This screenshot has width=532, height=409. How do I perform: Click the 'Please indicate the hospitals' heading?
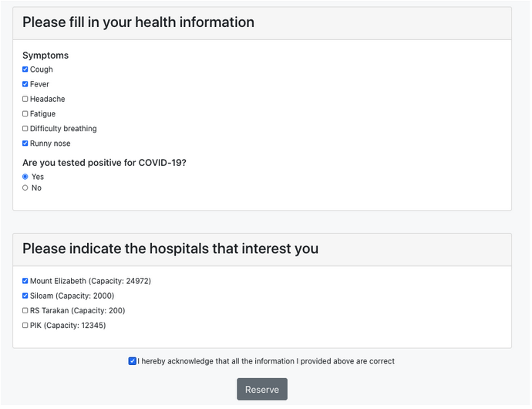pyautogui.click(x=170, y=248)
